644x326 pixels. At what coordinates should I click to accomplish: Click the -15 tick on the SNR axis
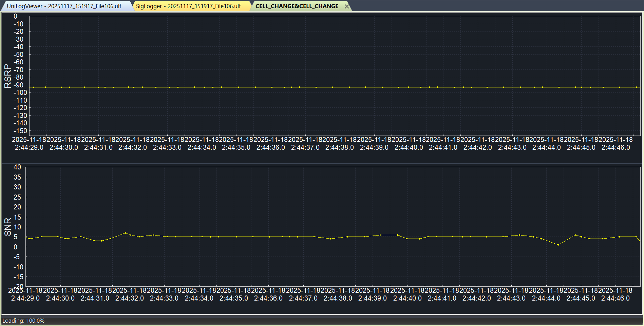[x=18, y=277]
